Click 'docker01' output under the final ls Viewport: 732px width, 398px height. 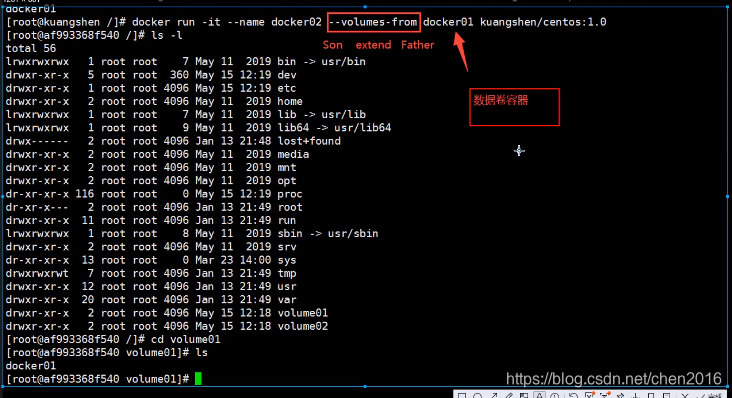pos(31,366)
